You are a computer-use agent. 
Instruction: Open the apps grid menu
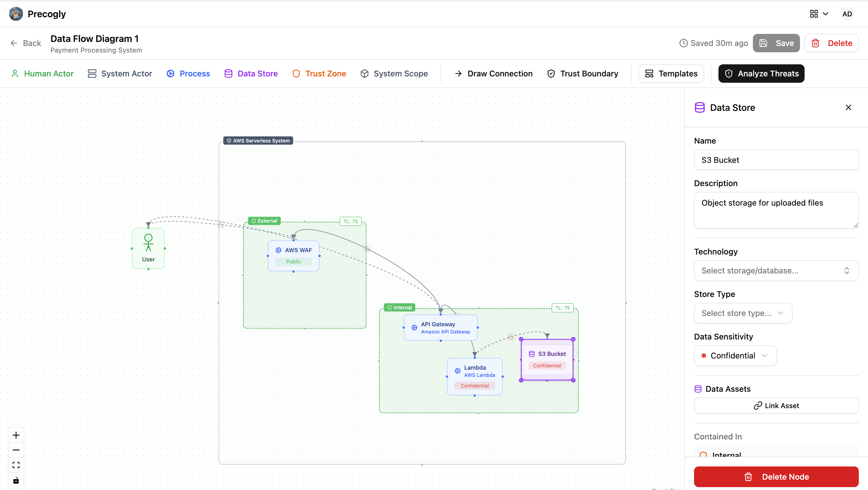pyautogui.click(x=819, y=14)
